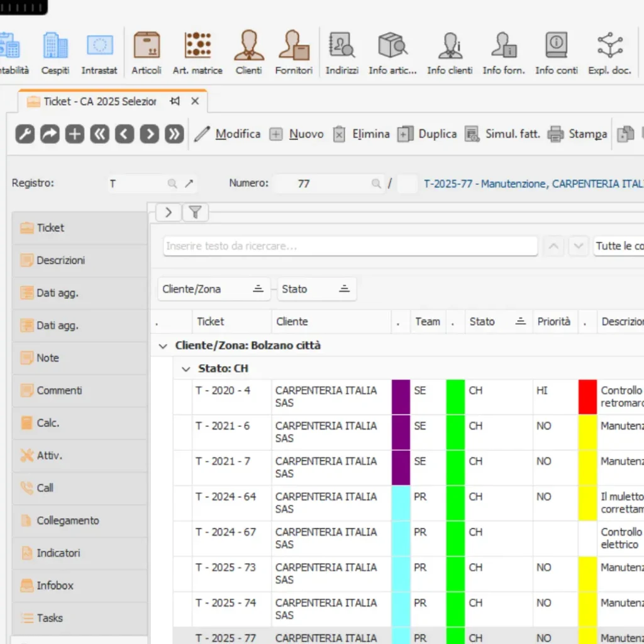Viewport: 644px width, 644px height.
Task: Select the Commenti sidebar tab
Action: (80, 391)
